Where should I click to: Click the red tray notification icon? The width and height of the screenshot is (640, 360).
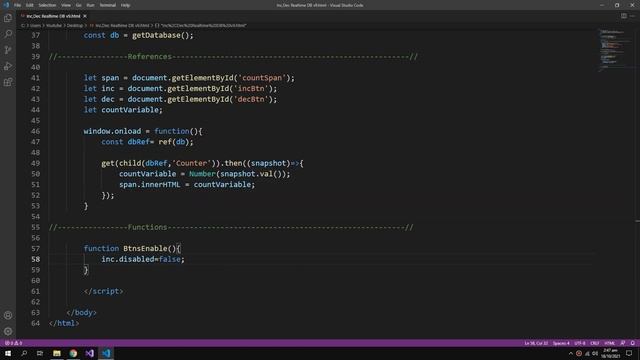click(579, 353)
